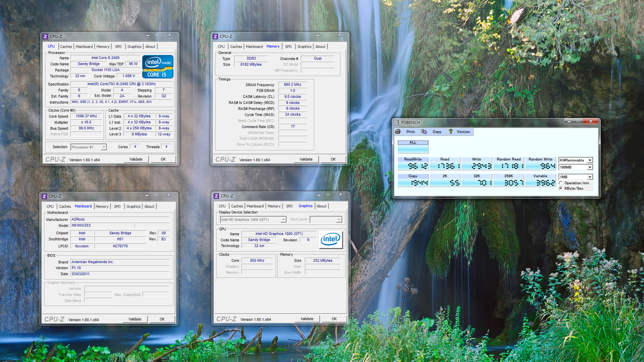Click the GPU memory size '252 MBytes'
The height and width of the screenshot is (362, 644).
click(323, 261)
